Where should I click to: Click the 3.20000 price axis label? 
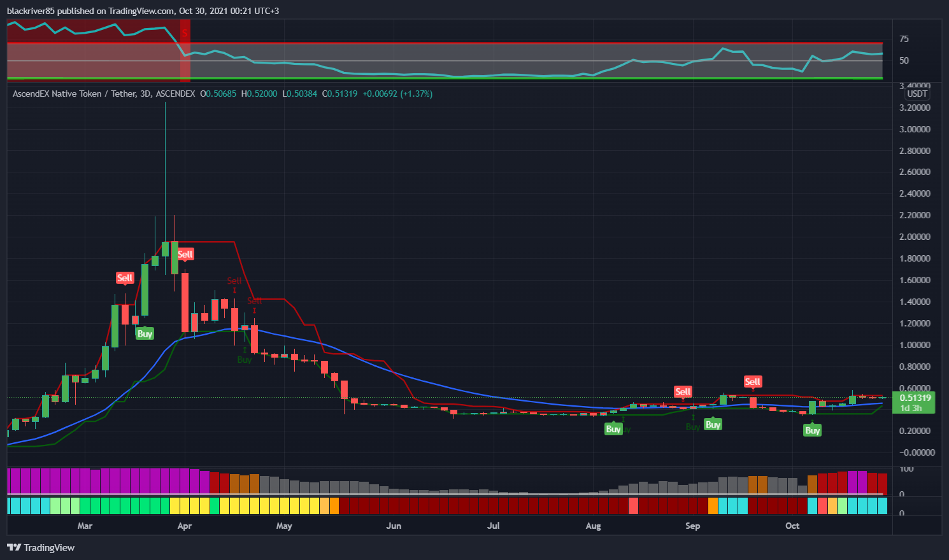915,108
